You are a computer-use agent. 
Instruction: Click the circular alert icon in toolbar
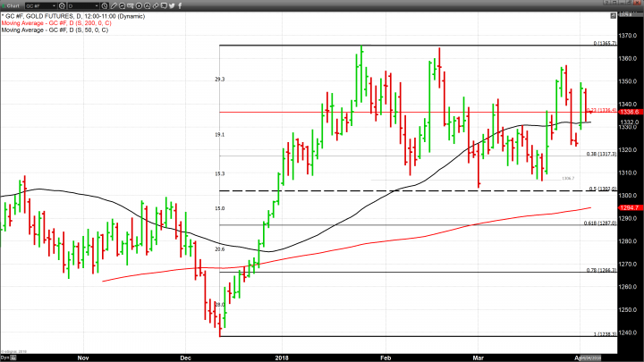[x=147, y=5]
